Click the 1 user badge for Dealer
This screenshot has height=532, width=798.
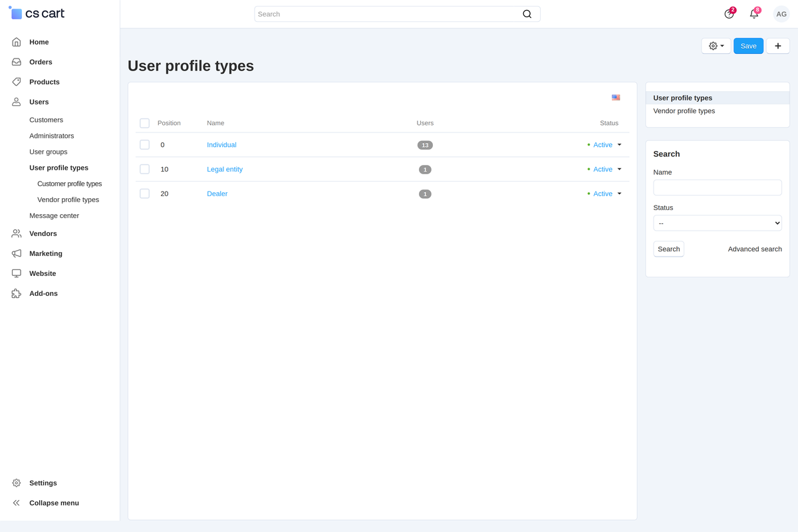(425, 194)
